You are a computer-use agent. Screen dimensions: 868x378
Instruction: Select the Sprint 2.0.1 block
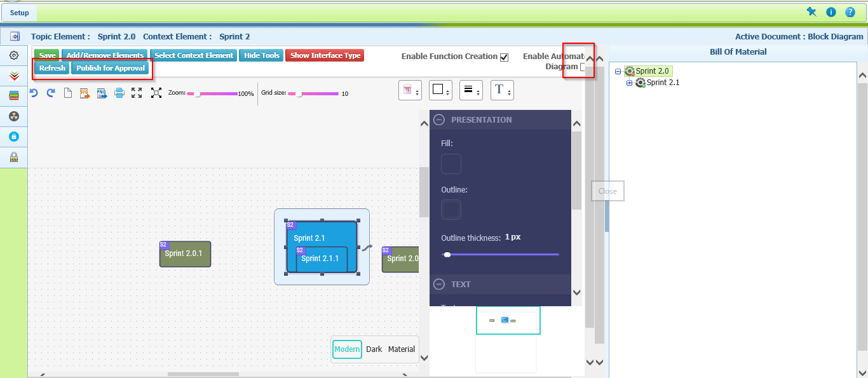(185, 254)
